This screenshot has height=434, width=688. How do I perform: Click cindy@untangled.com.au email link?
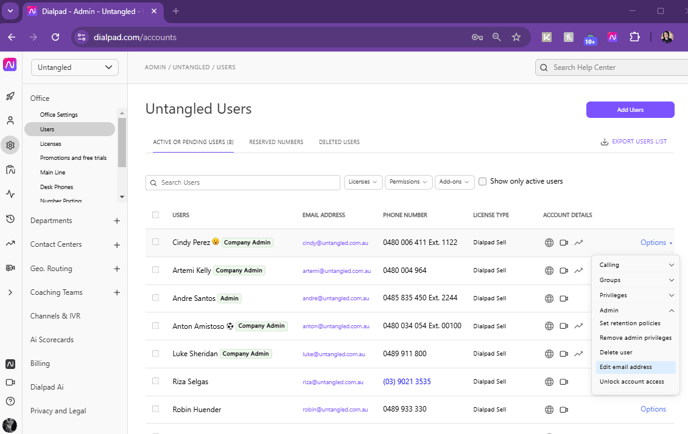[x=335, y=243]
